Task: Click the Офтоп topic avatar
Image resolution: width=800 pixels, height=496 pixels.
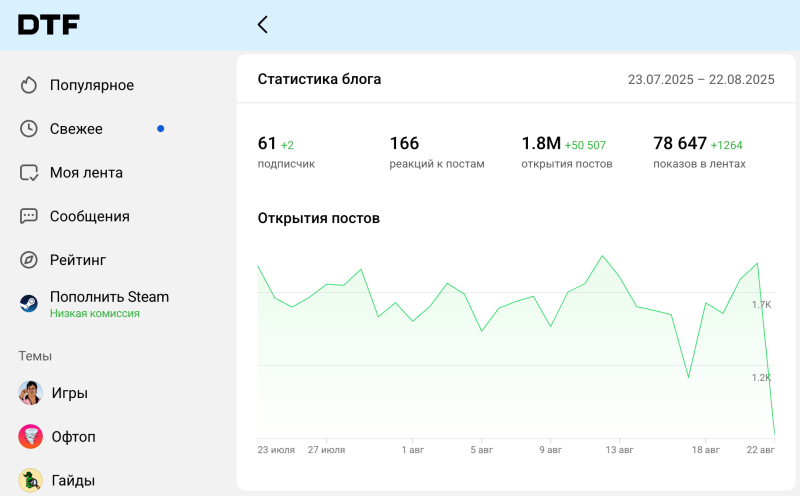Action: [x=31, y=437]
